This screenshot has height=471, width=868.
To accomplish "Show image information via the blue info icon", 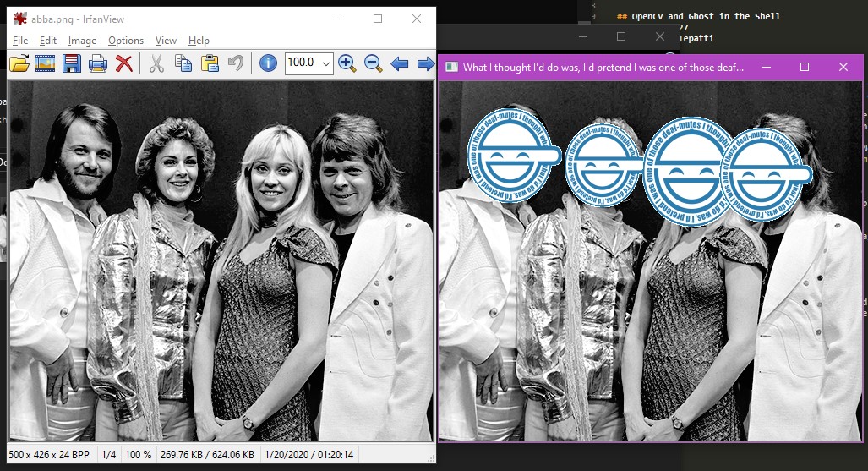I will tap(268, 63).
